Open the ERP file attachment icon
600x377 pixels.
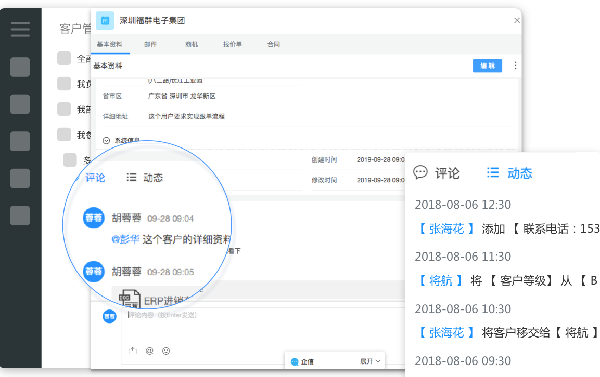pyautogui.click(x=130, y=299)
